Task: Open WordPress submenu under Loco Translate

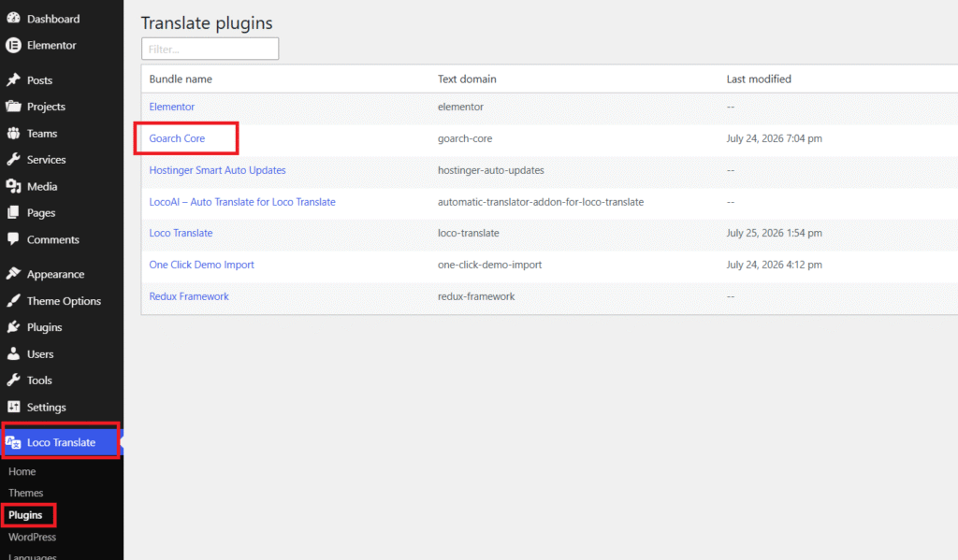Action: (33, 537)
